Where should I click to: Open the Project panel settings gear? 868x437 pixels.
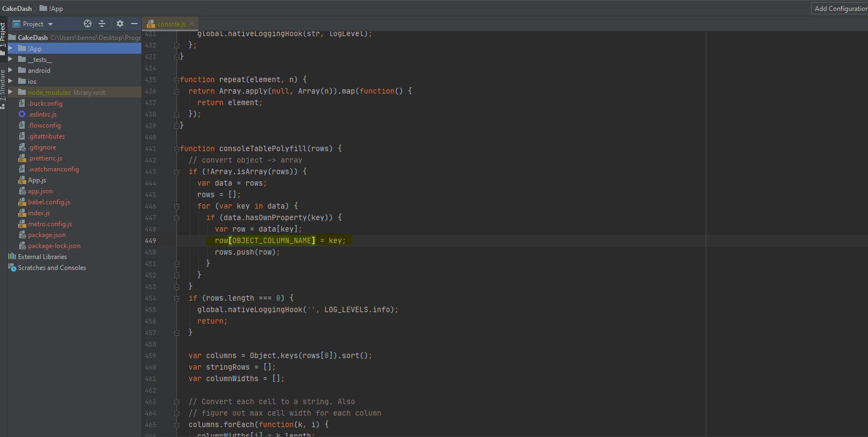click(120, 24)
